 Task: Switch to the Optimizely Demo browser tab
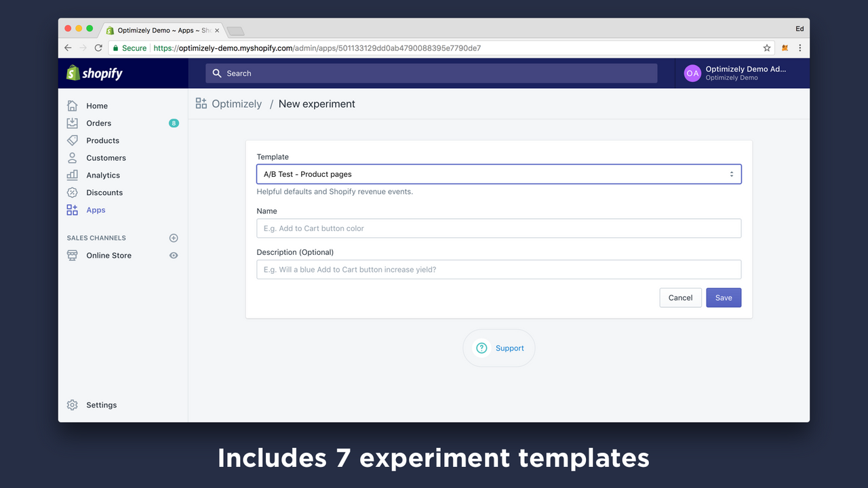pyautogui.click(x=159, y=29)
